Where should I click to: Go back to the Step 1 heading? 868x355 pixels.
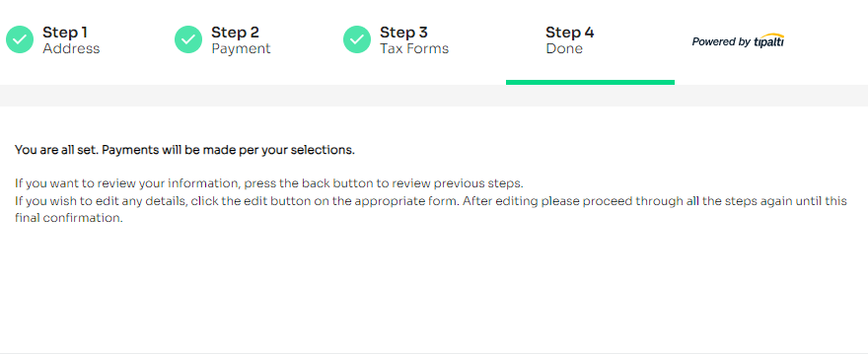pyautogui.click(x=65, y=33)
